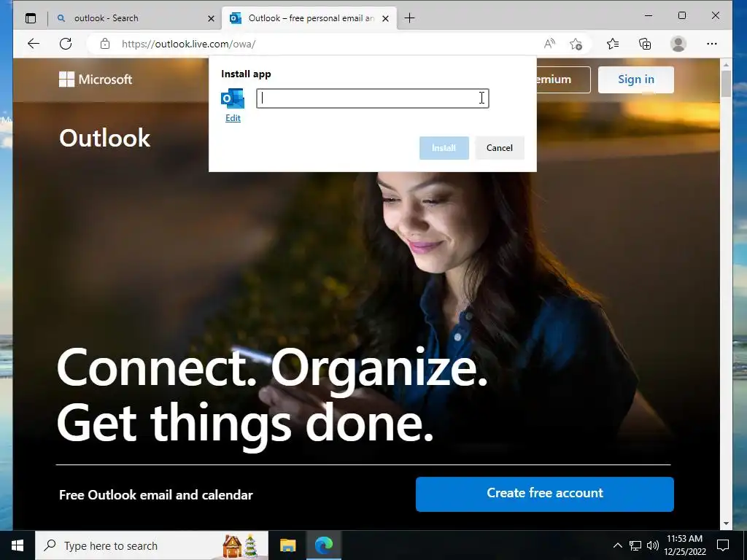
Task: Add this page to favorites
Action: click(576, 44)
